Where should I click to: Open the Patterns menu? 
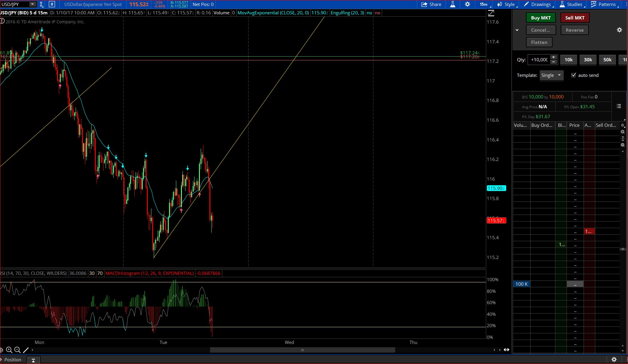[603, 4]
